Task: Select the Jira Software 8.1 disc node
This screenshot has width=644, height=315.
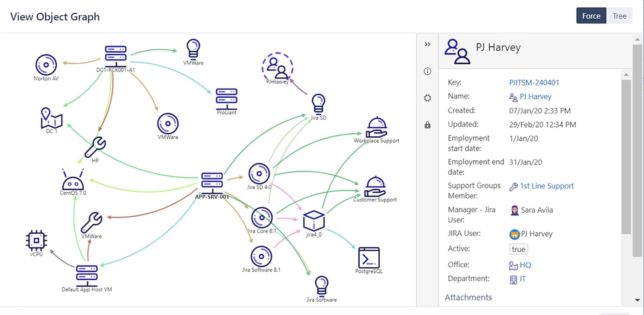Action: point(261,256)
